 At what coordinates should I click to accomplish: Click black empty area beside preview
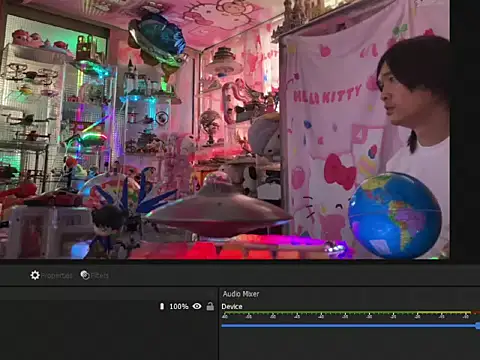pyautogui.click(x=465, y=130)
